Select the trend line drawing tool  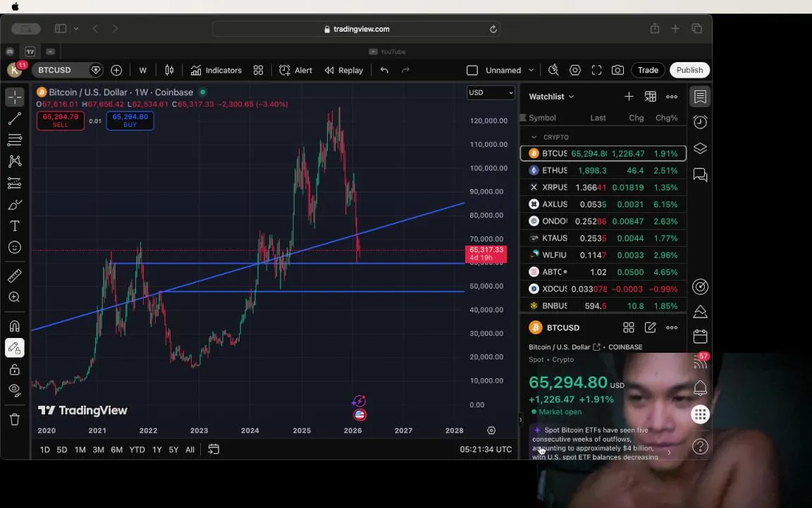coord(15,119)
